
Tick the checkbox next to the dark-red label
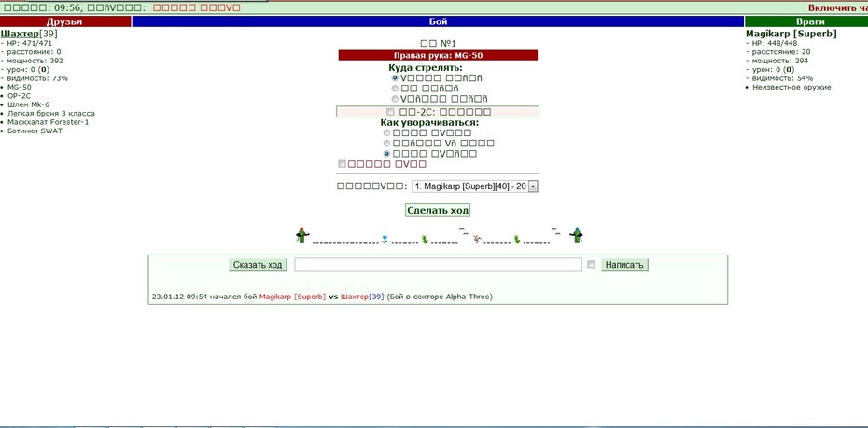pyautogui.click(x=342, y=164)
